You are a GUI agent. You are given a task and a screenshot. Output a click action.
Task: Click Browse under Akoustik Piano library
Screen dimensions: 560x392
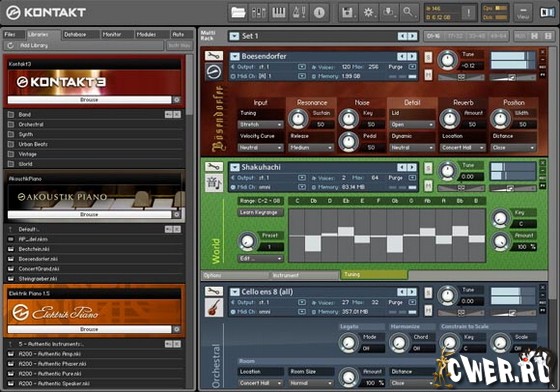click(x=89, y=214)
